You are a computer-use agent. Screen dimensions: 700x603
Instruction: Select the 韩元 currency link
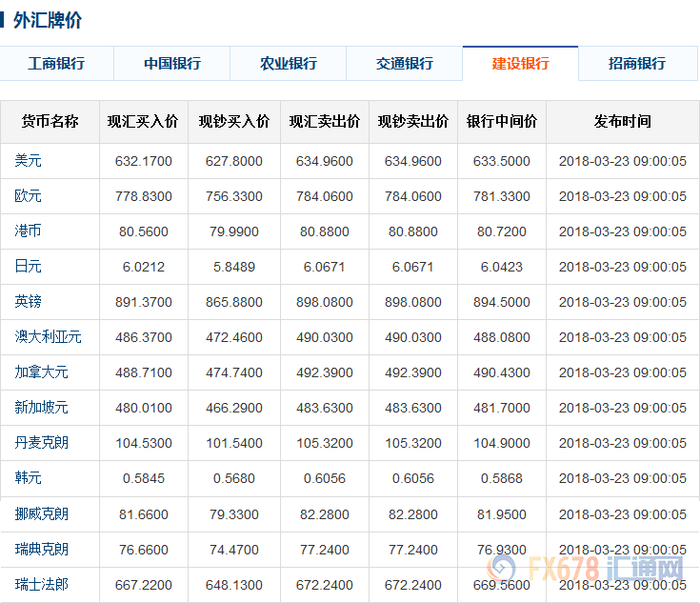29,478
